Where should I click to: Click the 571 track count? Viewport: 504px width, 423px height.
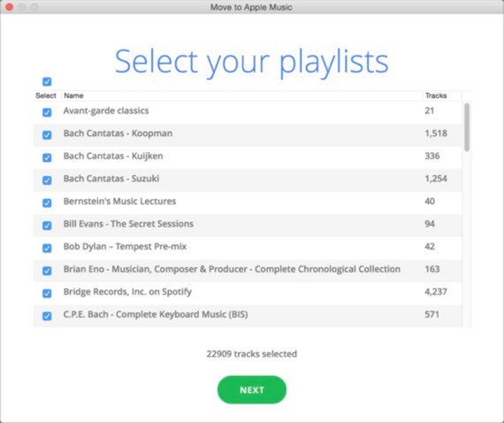tap(431, 314)
